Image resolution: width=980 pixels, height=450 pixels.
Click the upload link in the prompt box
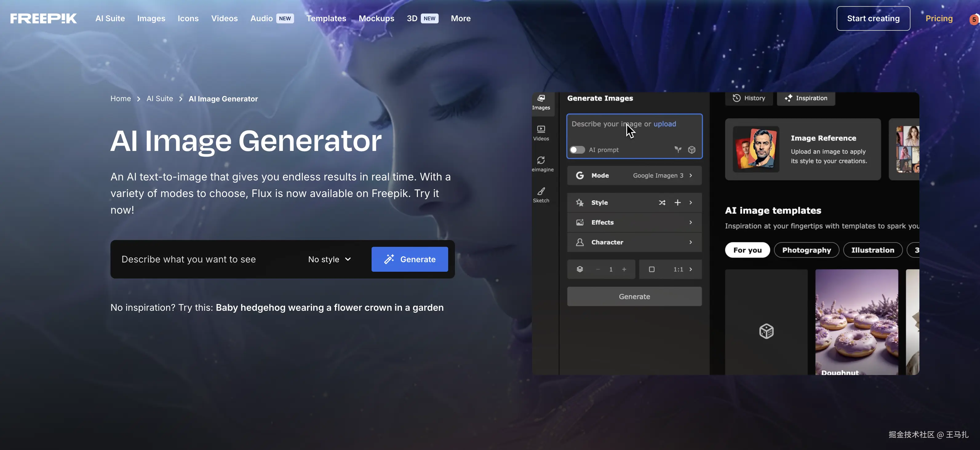(665, 124)
